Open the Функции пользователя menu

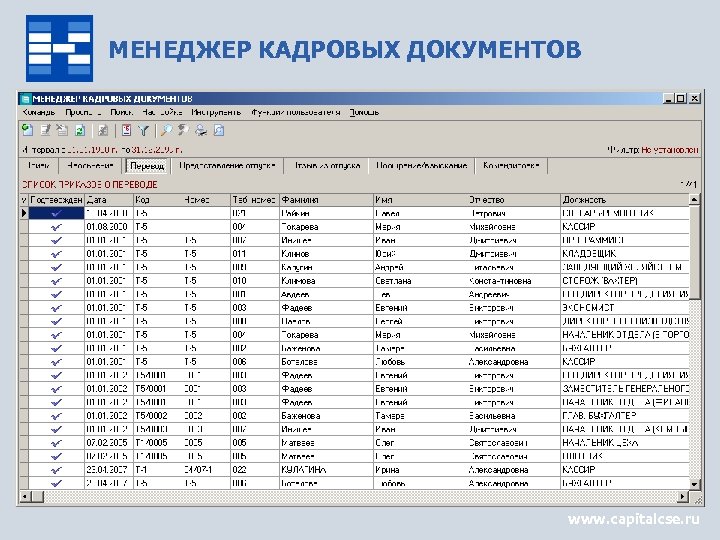point(296,112)
